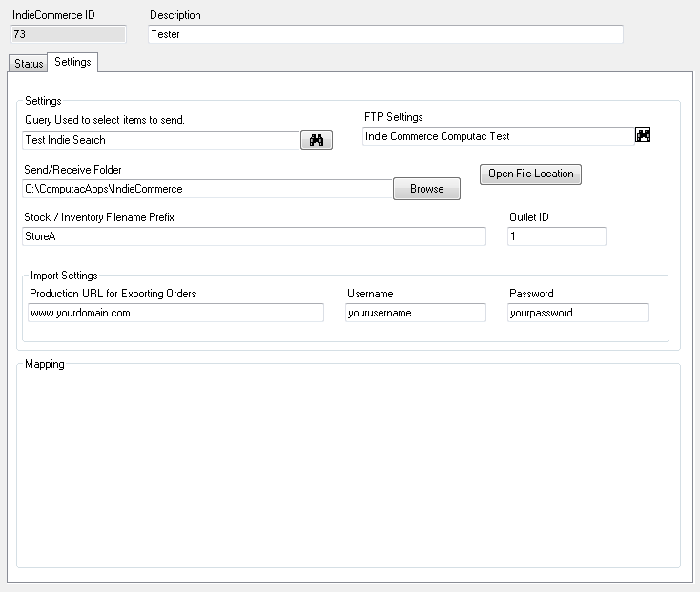Focus the Username field with yourusername
Screen dimensions: 700x592
click(x=416, y=313)
